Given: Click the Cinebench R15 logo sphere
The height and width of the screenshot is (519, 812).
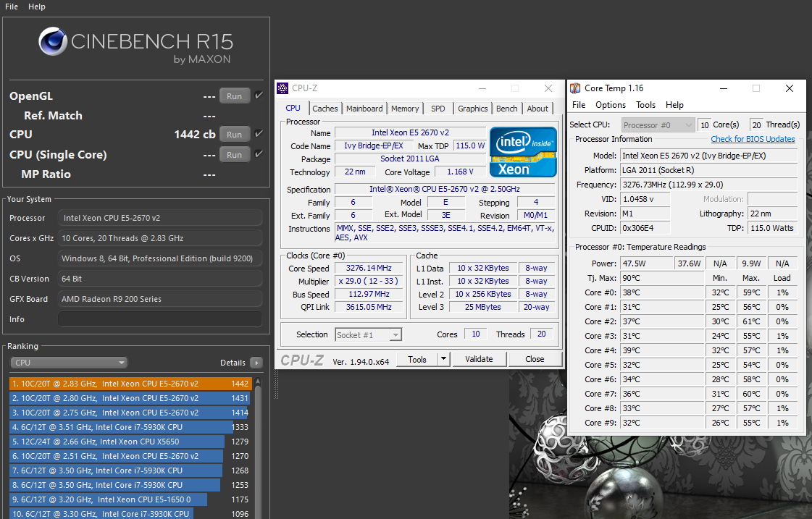Looking at the screenshot, I should point(53,42).
